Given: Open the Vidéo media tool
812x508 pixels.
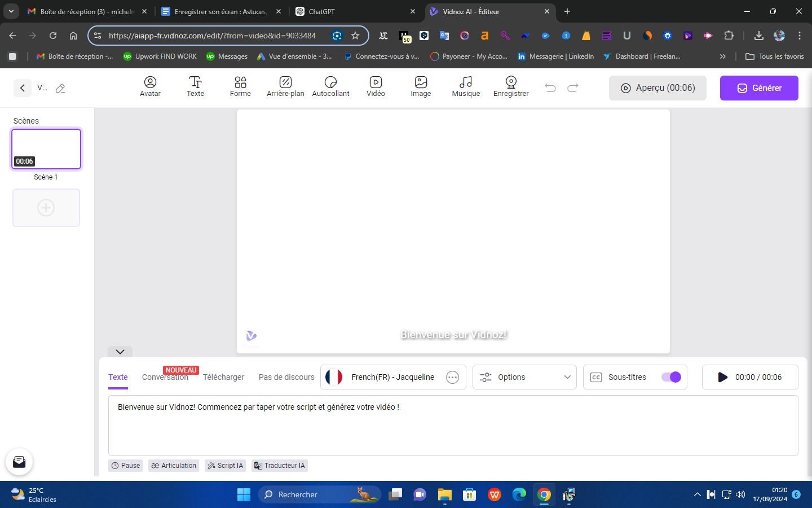Looking at the screenshot, I should (x=376, y=87).
